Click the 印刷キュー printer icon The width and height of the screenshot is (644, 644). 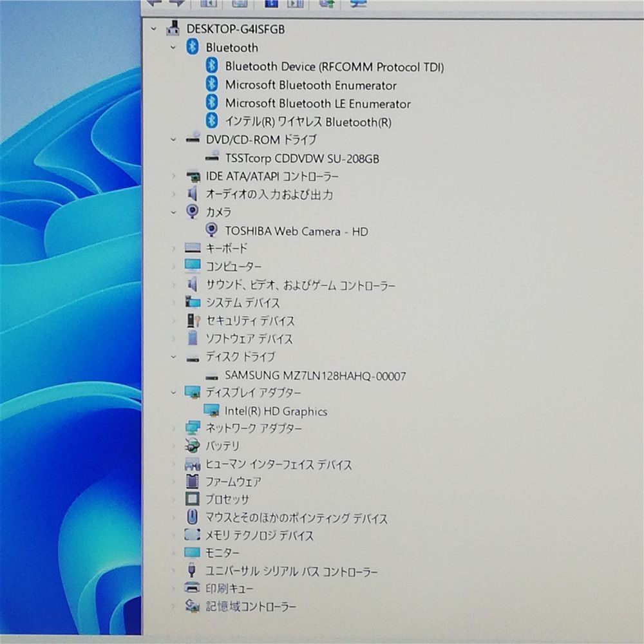coord(192,588)
